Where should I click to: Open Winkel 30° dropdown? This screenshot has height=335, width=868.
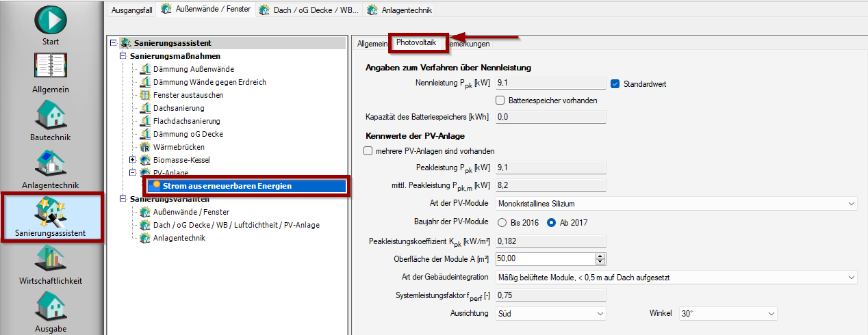point(728,313)
